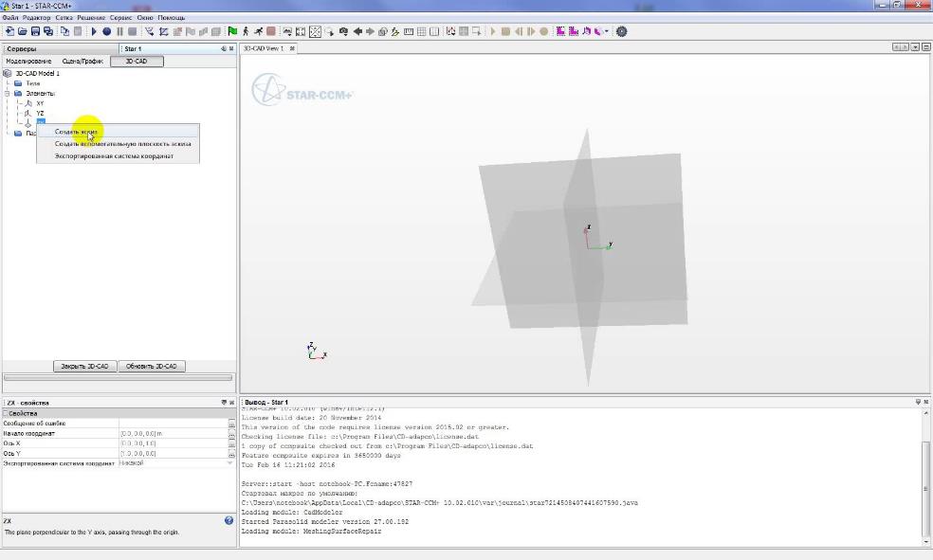The width and height of the screenshot is (933, 560).
Task: Open the view tabs list dropdown arrow
Action: [915, 47]
